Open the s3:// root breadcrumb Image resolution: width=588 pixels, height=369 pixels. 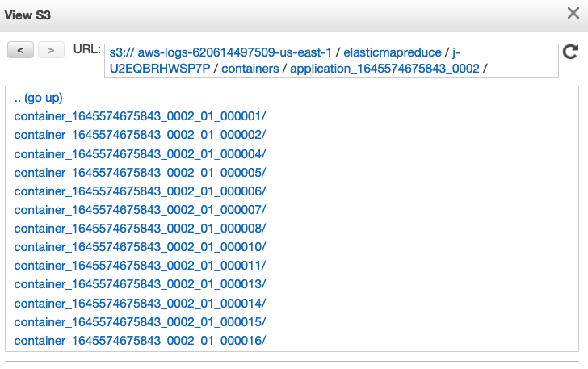pos(122,52)
